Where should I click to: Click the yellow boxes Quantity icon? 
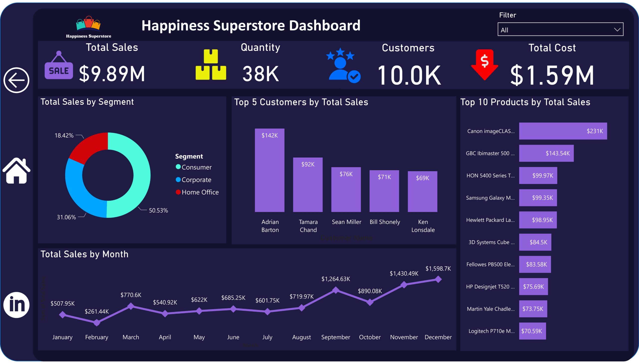point(211,65)
